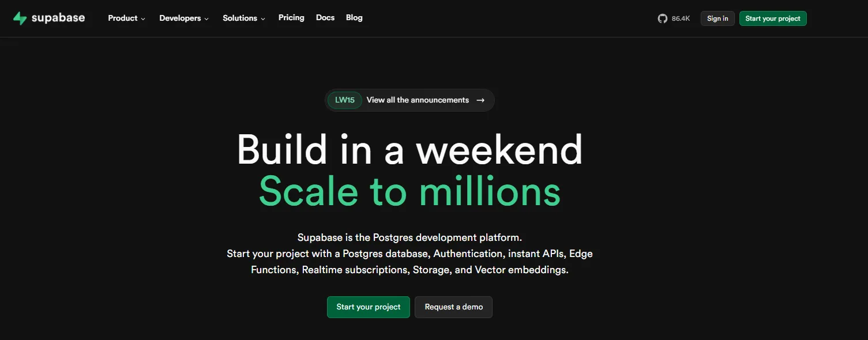Open the GitHub repository icon
Viewport: 868px width, 340px height.
pos(662,18)
